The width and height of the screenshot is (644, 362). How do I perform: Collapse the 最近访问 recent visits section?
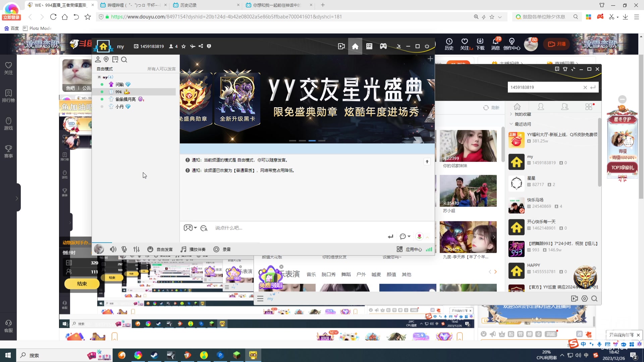[x=511, y=124]
